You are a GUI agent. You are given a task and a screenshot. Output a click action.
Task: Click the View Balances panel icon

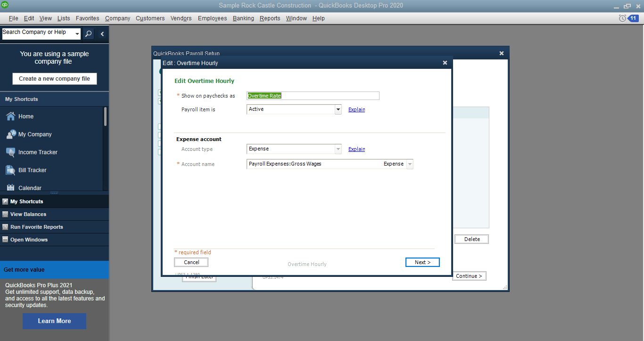(x=5, y=214)
